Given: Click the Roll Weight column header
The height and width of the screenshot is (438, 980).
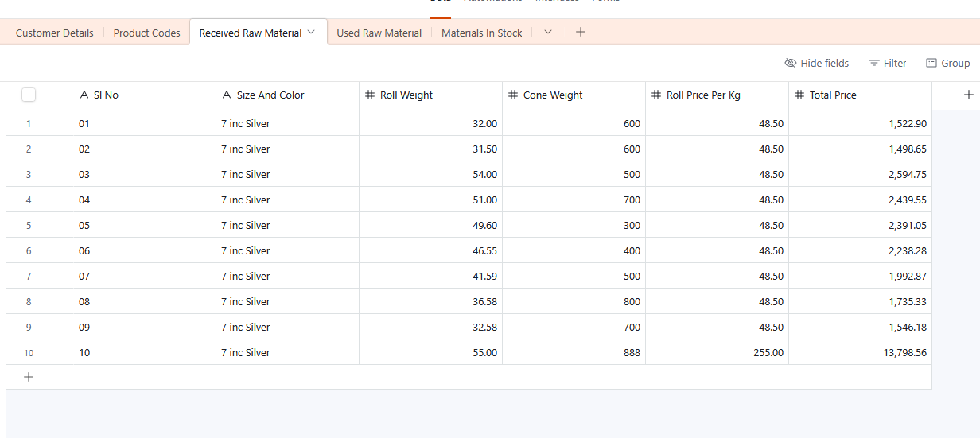Looking at the screenshot, I should pyautogui.click(x=430, y=95).
